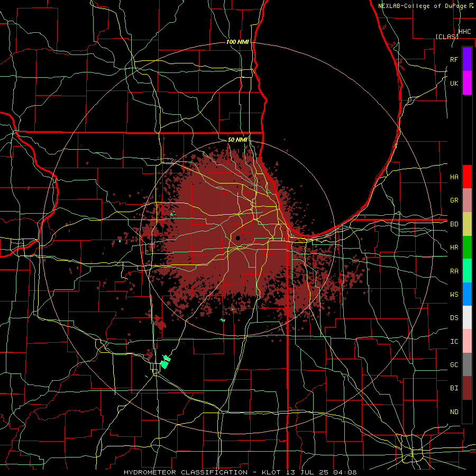Image resolution: width=476 pixels, height=476 pixels.
Task: Select the GR pink legend swatch
Action: click(x=467, y=200)
